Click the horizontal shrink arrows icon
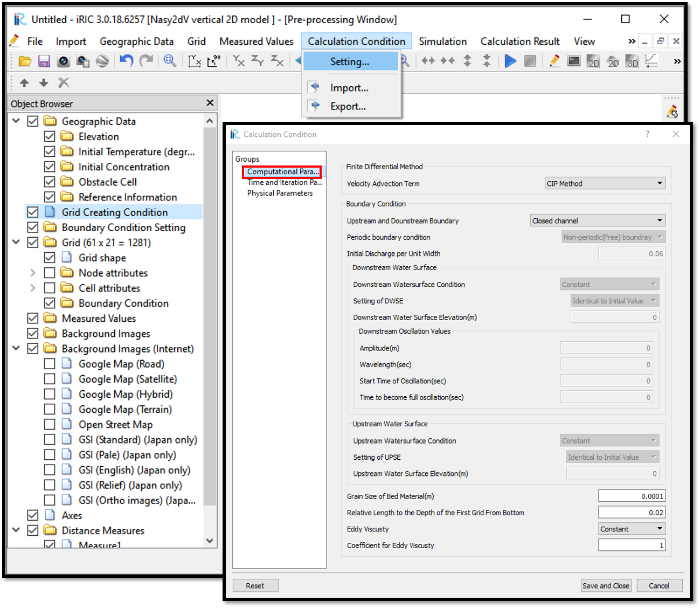Image resolution: width=700 pixels, height=608 pixels. tap(448, 61)
